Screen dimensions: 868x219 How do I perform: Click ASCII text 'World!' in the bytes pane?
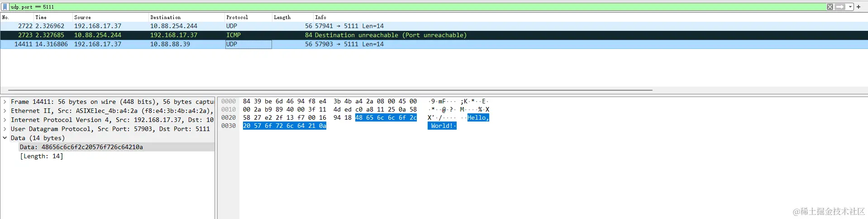442,126
